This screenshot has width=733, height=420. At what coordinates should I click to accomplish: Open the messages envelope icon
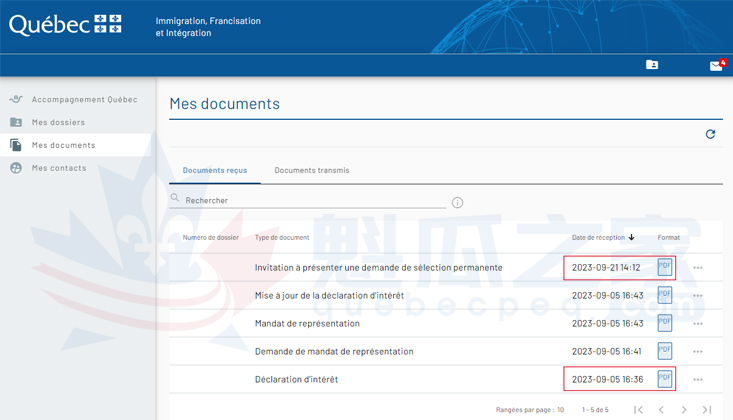pos(716,65)
